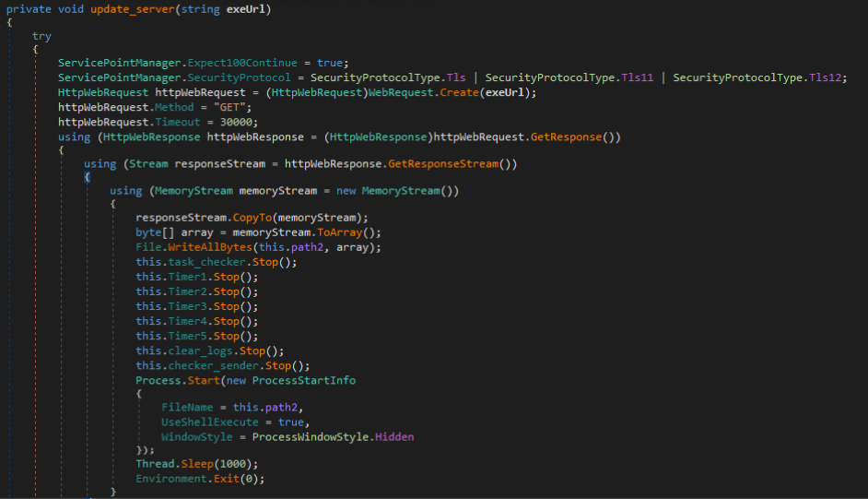Select the CopyTo method call
This screenshot has width=868, height=499.
252,218
